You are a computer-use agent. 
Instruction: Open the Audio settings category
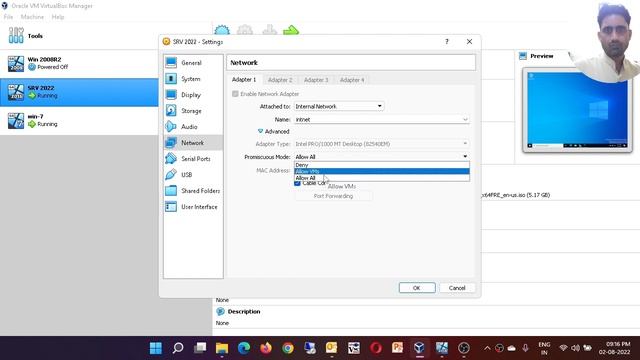point(193,127)
